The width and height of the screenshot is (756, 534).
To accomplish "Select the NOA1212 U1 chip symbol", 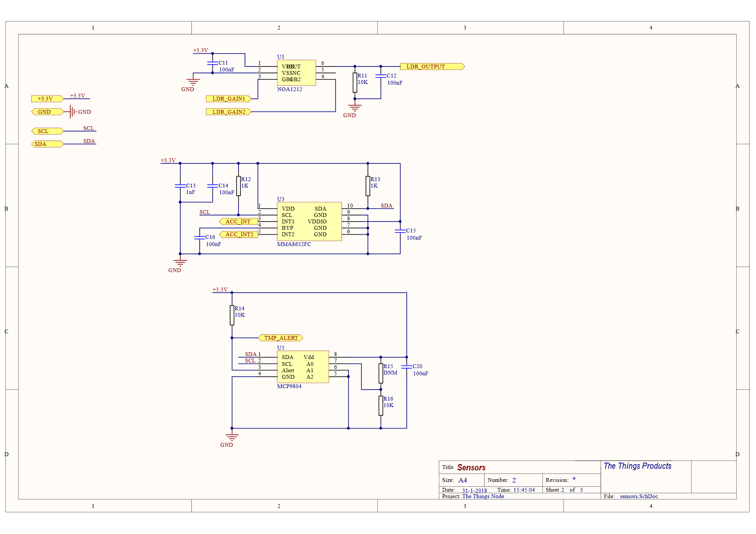I will click(x=296, y=73).
